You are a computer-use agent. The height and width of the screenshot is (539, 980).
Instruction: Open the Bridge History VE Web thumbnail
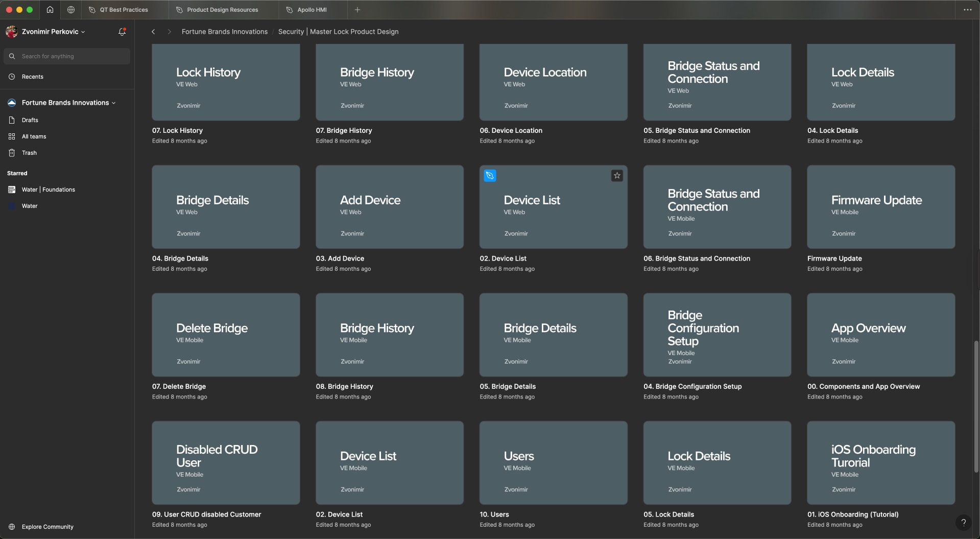[390, 82]
